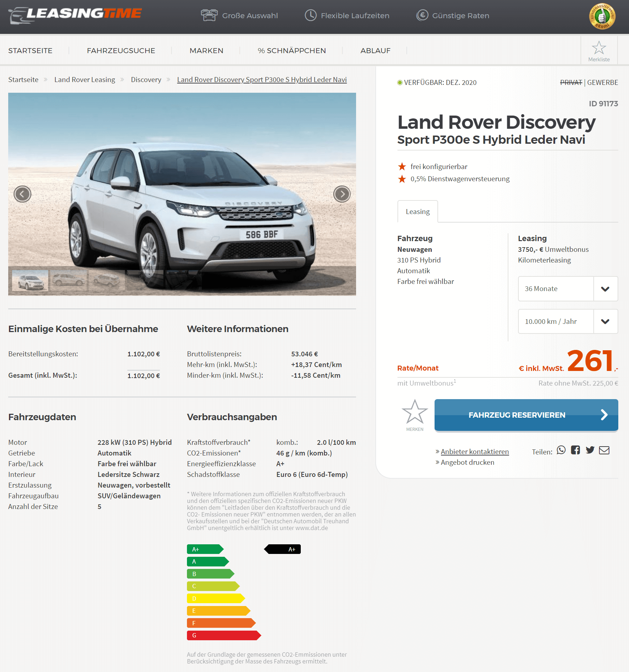Click 'Euro 6 (Euro 6d-Temp)' value
Viewport: 629px width, 672px height.
point(312,474)
